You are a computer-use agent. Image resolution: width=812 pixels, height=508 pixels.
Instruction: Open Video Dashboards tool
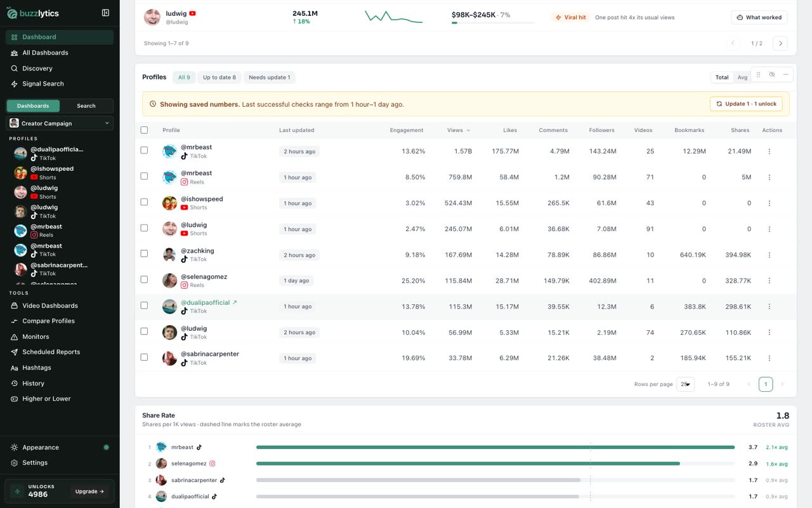60,305
